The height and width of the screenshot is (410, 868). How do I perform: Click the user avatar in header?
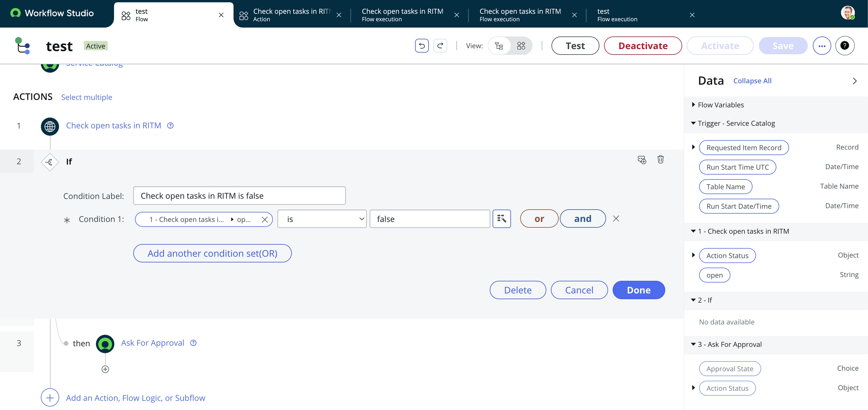(847, 13)
